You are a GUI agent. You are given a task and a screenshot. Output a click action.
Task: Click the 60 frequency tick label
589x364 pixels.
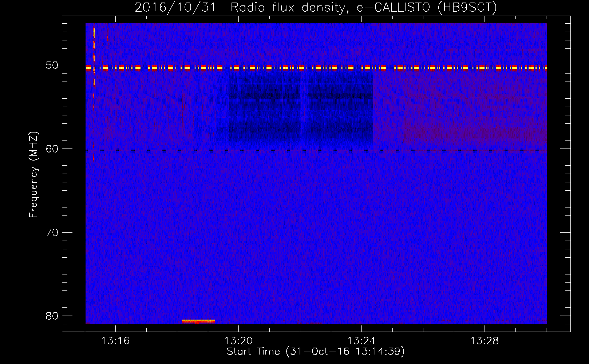click(52, 149)
